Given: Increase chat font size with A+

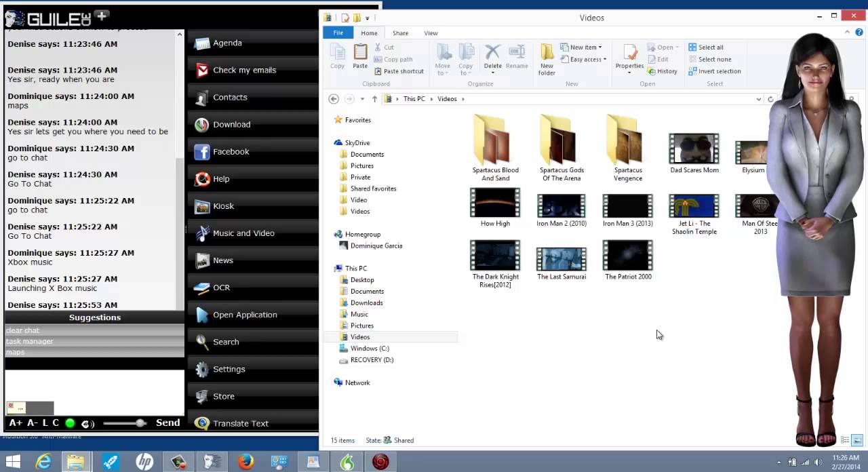Looking at the screenshot, I should tap(16, 422).
